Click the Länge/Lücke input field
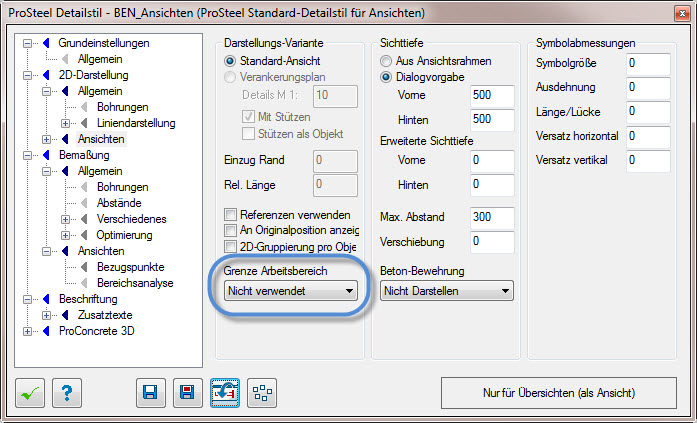The image size is (697, 423). pyautogui.click(x=648, y=112)
